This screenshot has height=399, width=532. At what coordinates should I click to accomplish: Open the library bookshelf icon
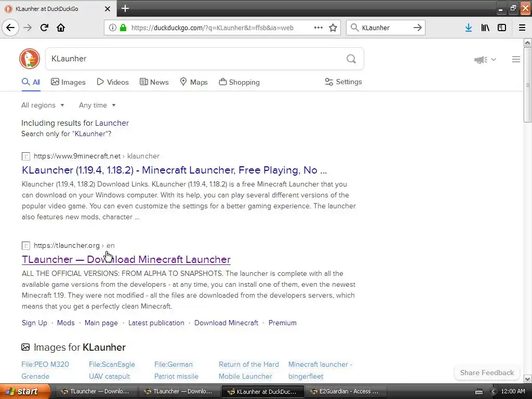pyautogui.click(x=485, y=28)
